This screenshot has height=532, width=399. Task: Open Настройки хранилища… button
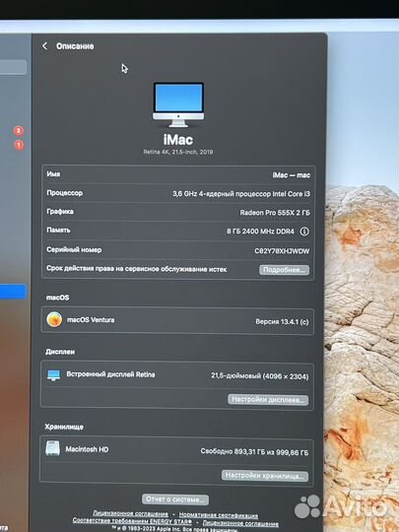coord(265,475)
